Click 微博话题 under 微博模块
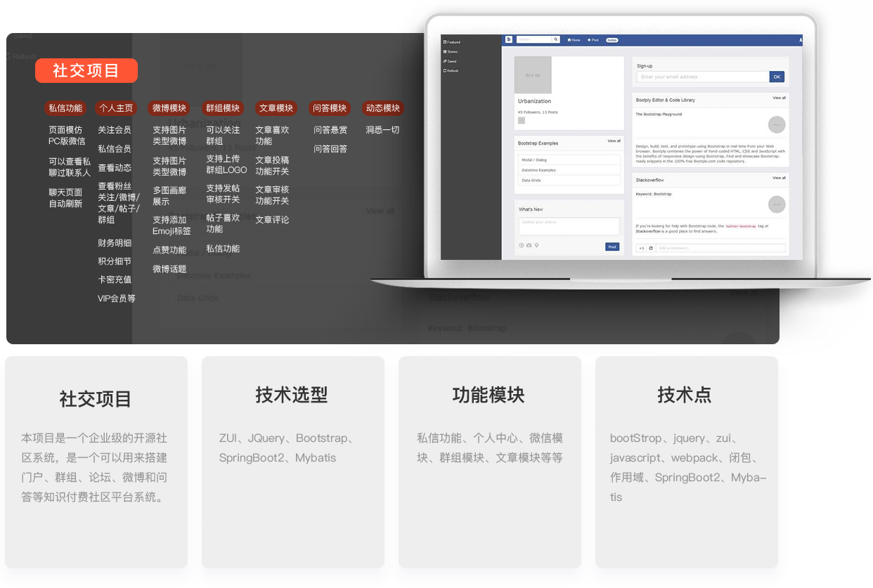The image size is (873, 588). [169, 269]
